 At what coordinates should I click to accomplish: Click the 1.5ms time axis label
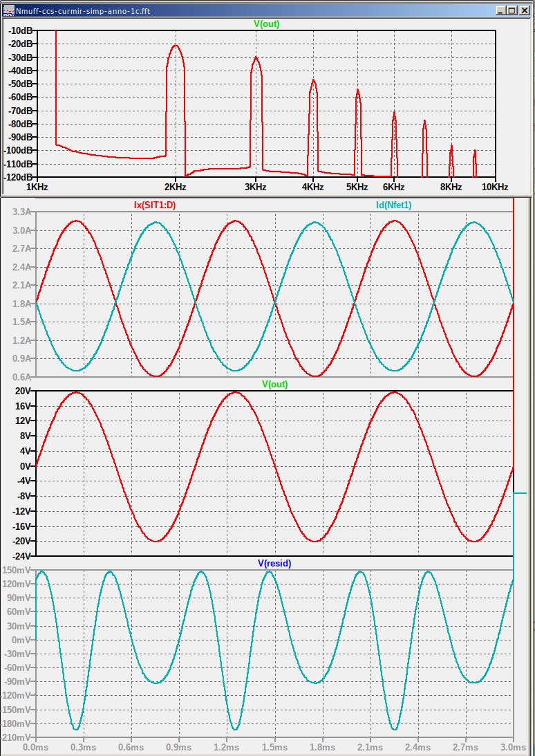coord(274,747)
